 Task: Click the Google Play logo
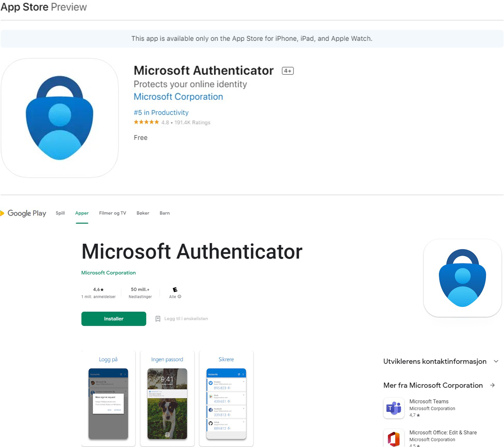click(24, 213)
